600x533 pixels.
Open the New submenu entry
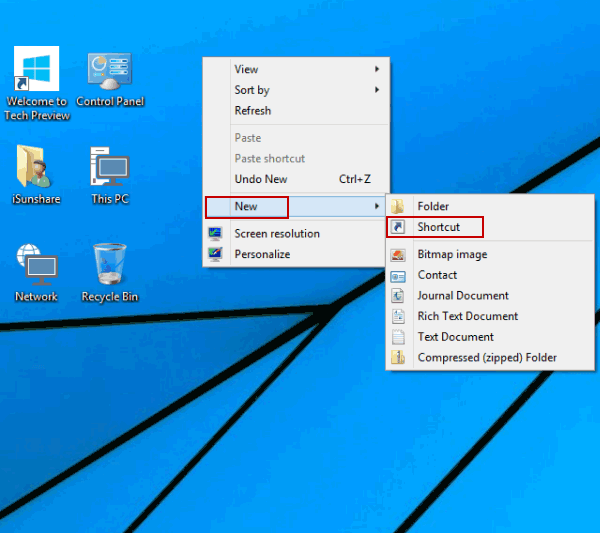pyautogui.click(x=247, y=207)
